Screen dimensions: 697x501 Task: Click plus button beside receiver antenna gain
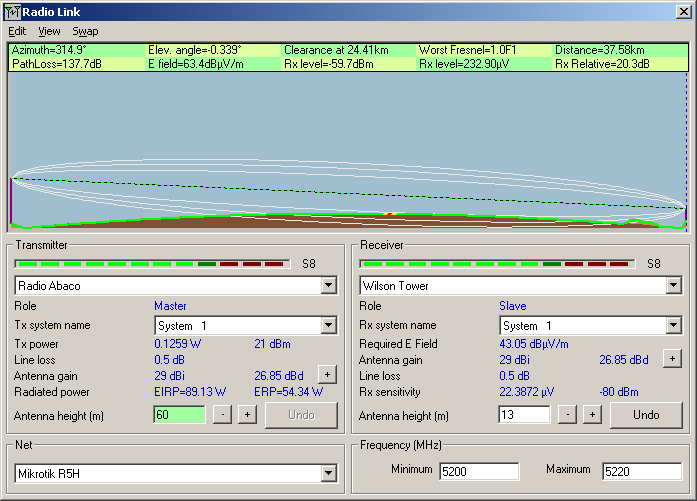[671, 358]
